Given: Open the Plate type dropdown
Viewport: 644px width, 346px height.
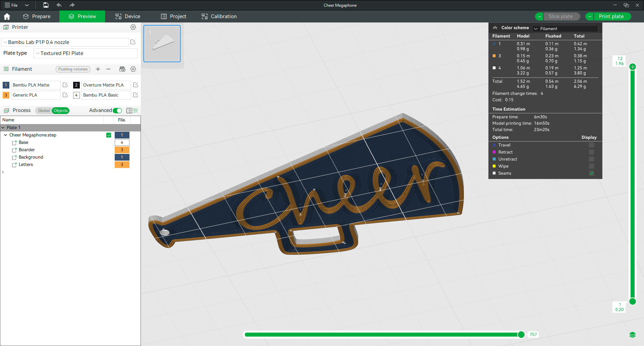Looking at the screenshot, I should point(86,53).
